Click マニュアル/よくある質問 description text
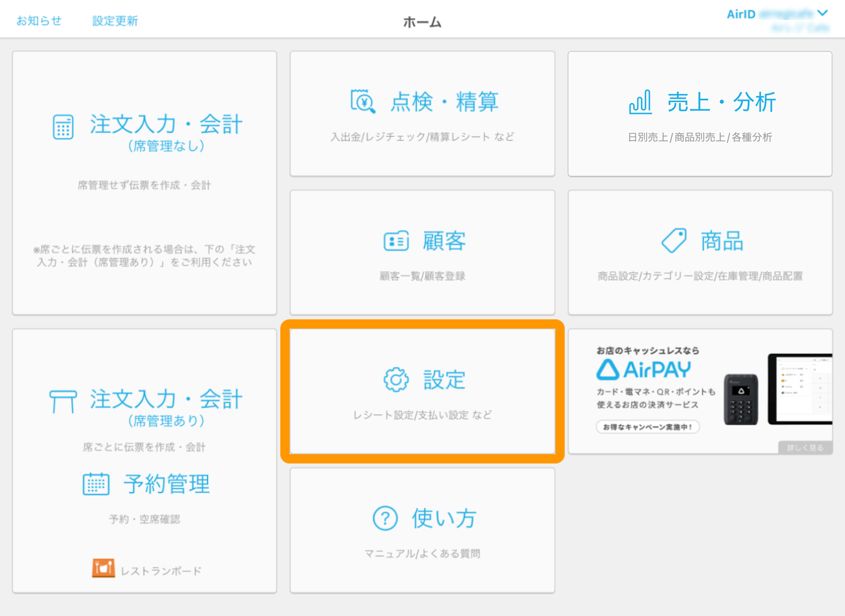845x616 pixels. [x=422, y=554]
